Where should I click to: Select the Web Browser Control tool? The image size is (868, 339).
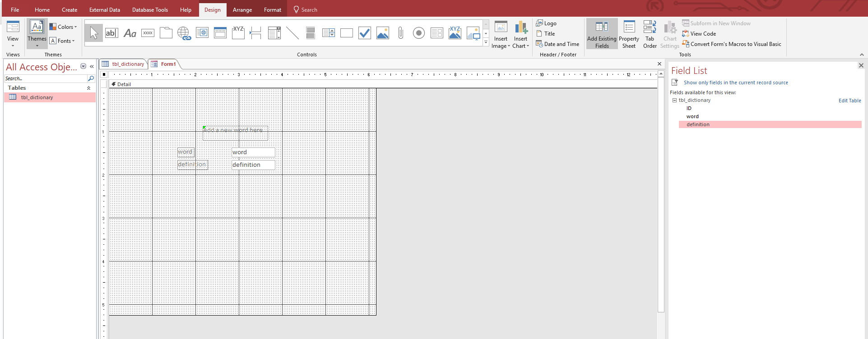click(x=202, y=33)
